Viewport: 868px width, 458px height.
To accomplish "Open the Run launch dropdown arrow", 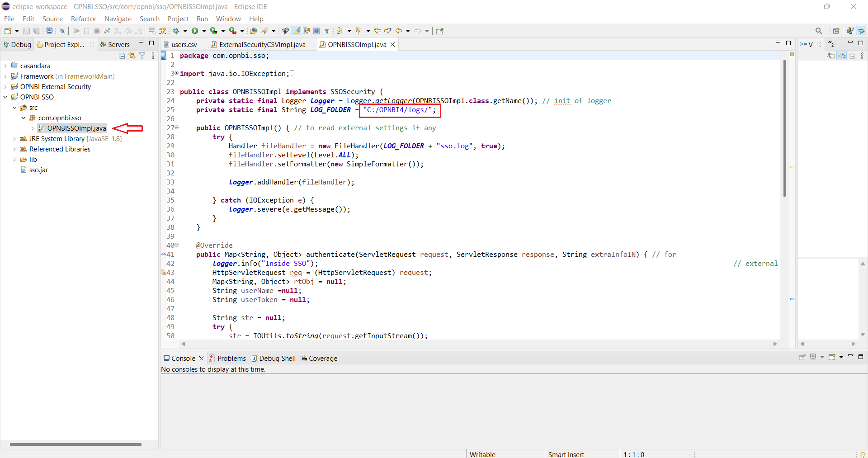I will pos(204,31).
